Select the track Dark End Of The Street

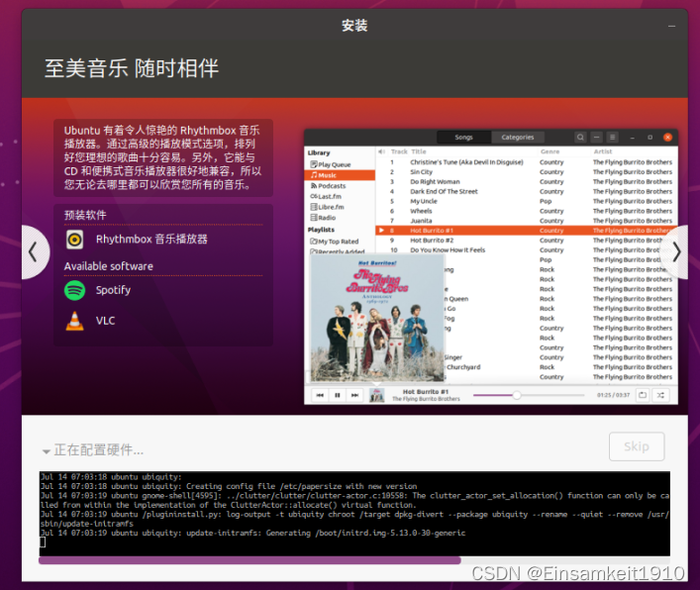444,191
